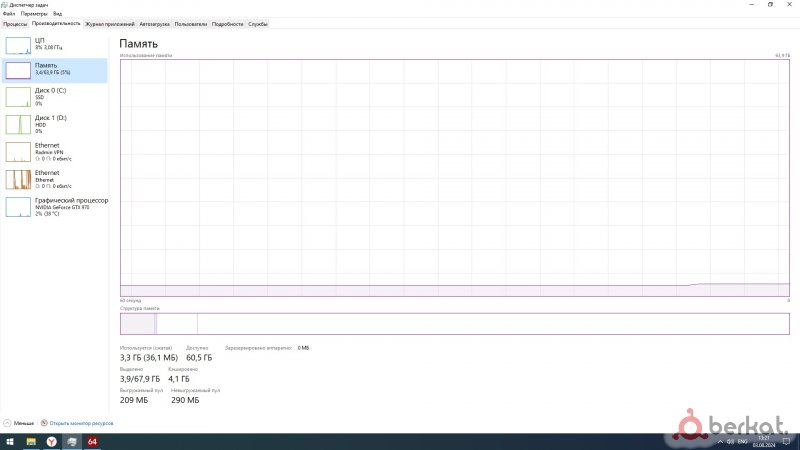
Task: Collapse Task Manager with Меньше
Action: tap(19, 423)
